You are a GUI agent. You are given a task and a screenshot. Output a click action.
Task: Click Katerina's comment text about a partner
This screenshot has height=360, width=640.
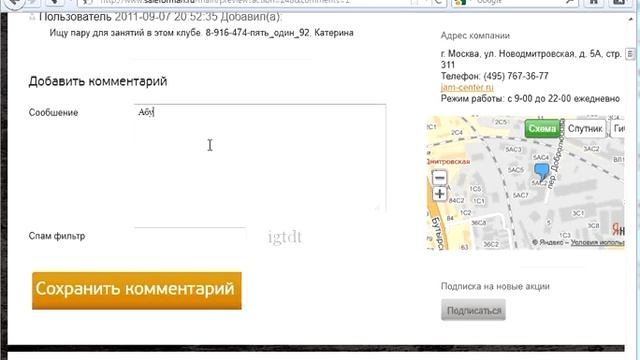[x=201, y=33]
